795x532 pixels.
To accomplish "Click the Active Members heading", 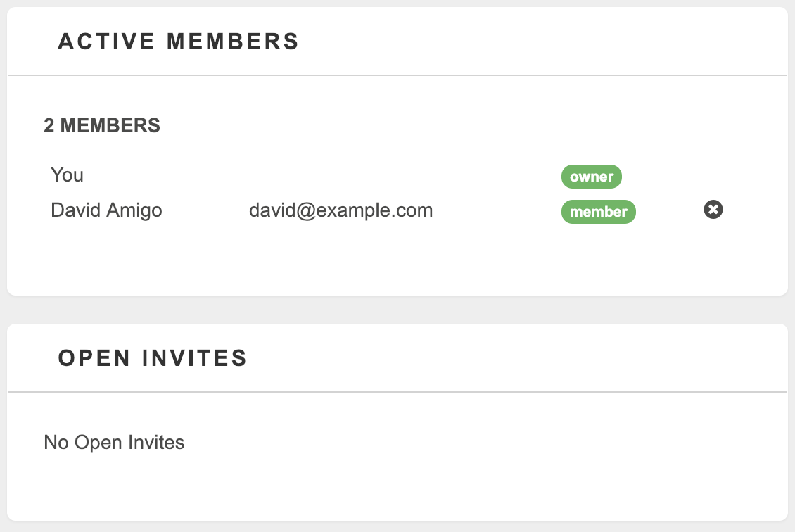I will pos(179,42).
